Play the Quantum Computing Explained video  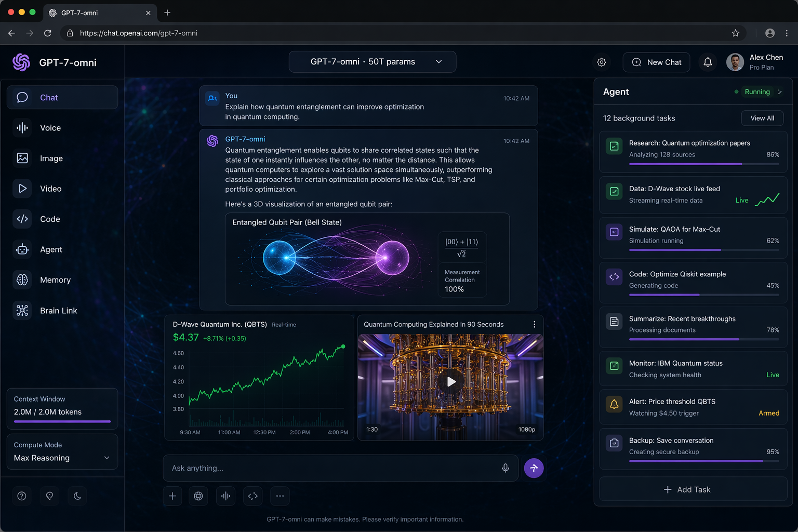coord(451,382)
